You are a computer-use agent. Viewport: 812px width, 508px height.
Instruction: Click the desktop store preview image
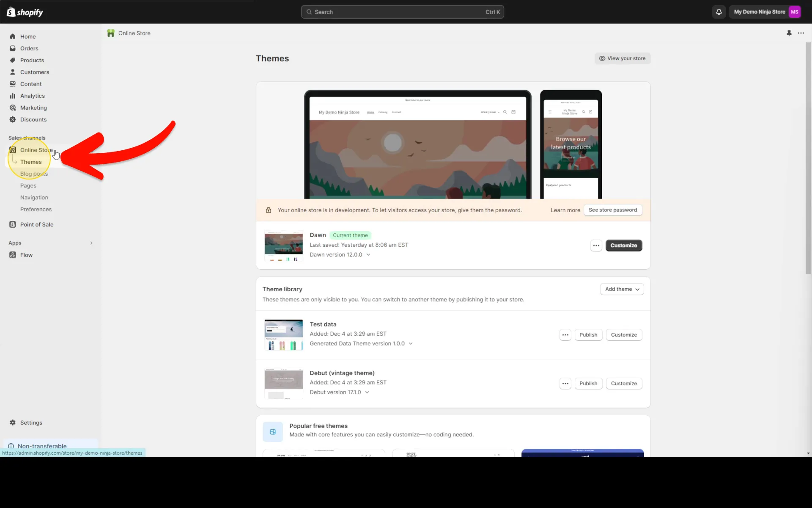coord(418,144)
